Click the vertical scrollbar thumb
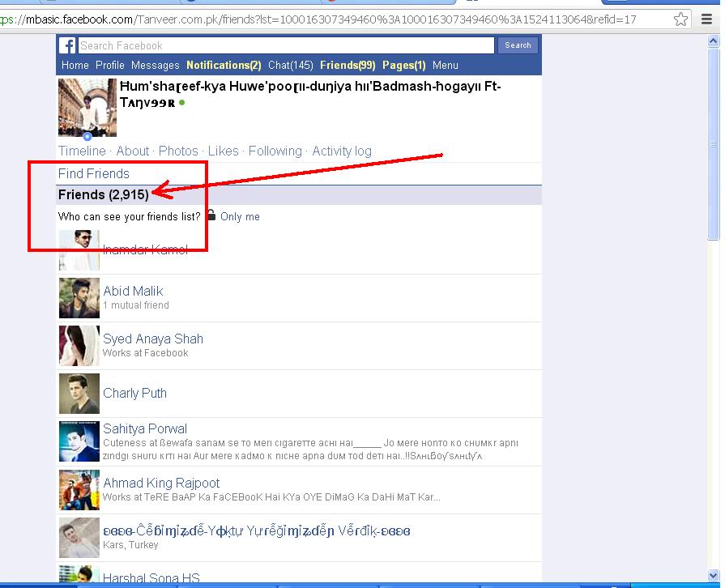This screenshot has height=588, width=725. [714, 144]
